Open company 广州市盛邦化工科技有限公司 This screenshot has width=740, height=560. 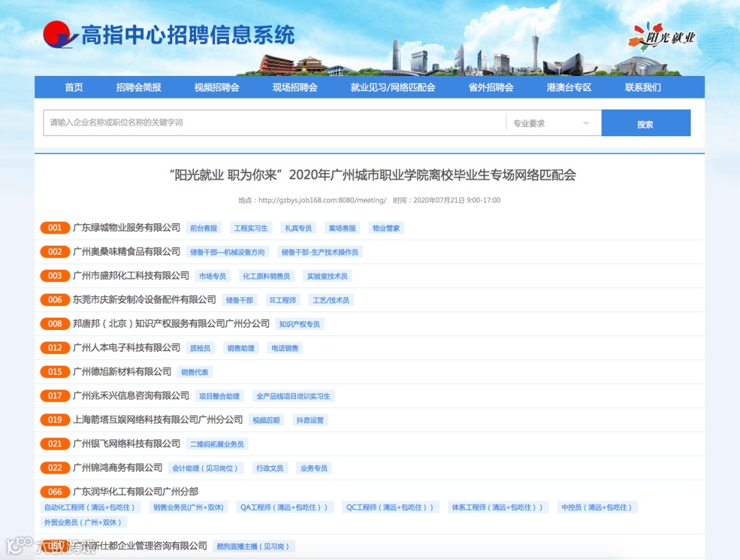pos(131,276)
